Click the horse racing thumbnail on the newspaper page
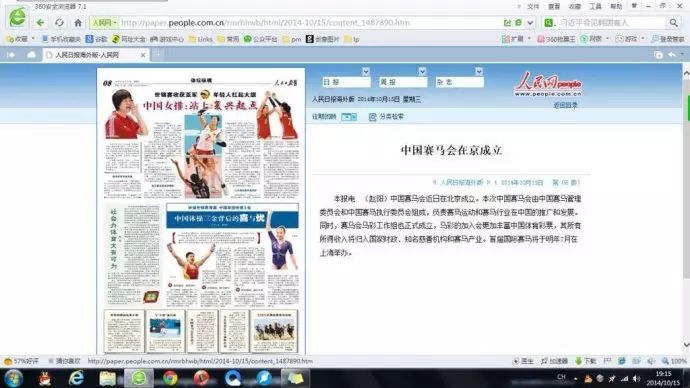The height and width of the screenshot is (388, 690). (274, 330)
